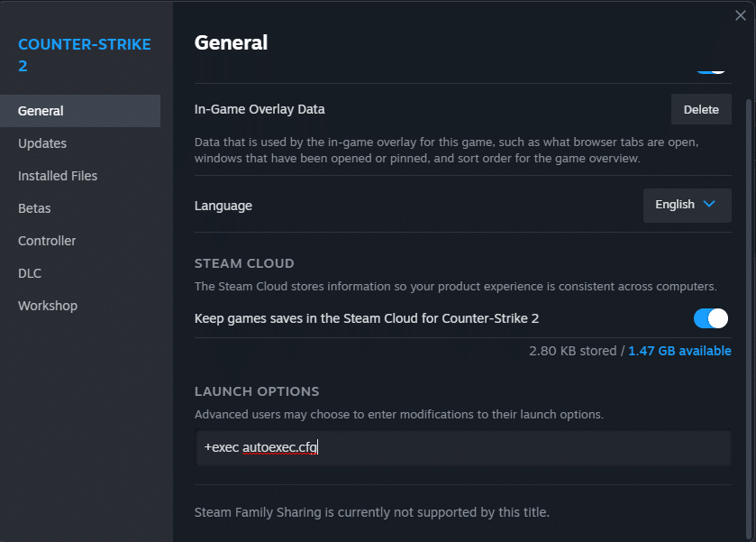This screenshot has width=756, height=542.
Task: Place cursor after autoexec.cfg text
Action: click(317, 447)
